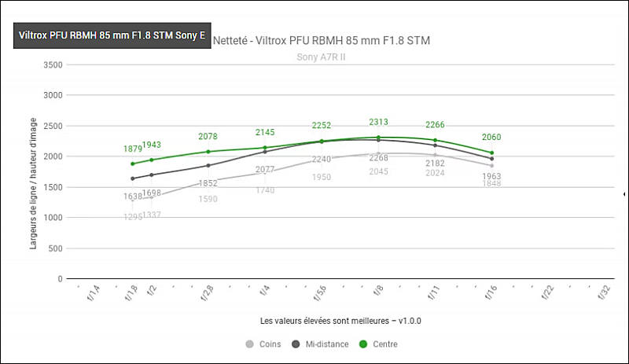The height and width of the screenshot is (364, 629).
Task: Click the 1000 y-axis tick label
Action: coord(53,218)
